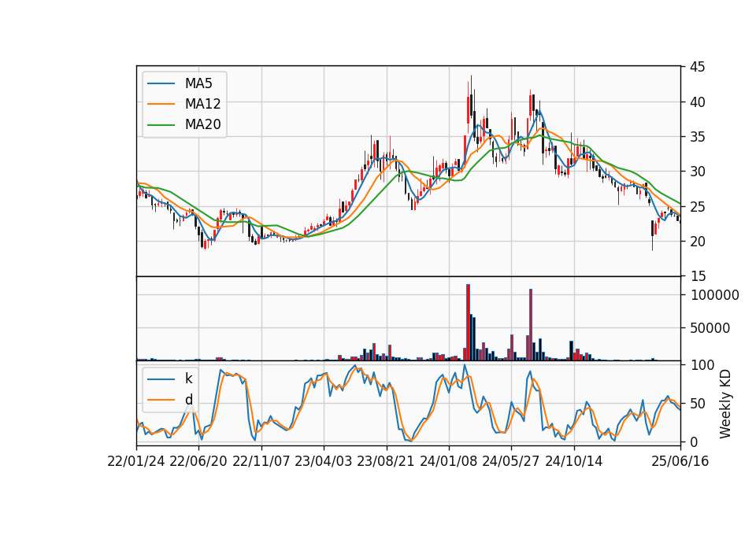Image resolution: width=756 pixels, height=543 pixels.
Task: Click the 22/11/07 date label
Action: click(x=261, y=461)
